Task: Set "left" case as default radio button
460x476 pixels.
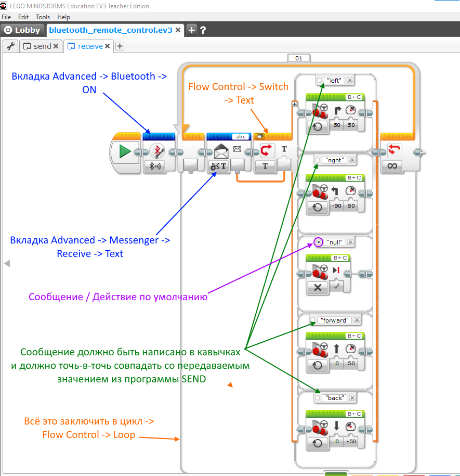Action: 319,80
